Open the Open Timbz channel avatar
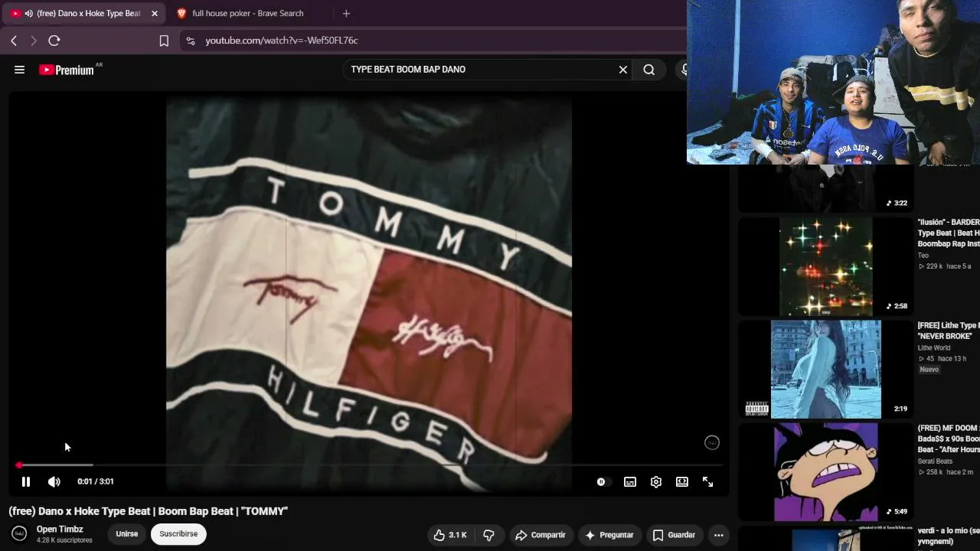Viewport: 980px width, 551px height. 19,533
